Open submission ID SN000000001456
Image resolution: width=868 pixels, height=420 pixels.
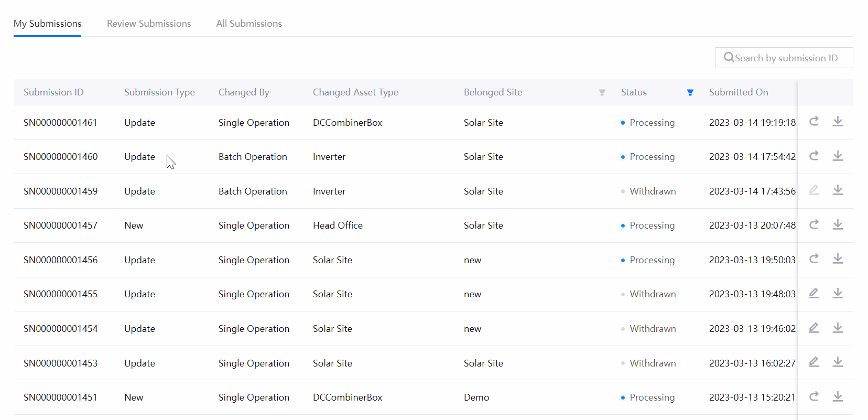pos(60,260)
